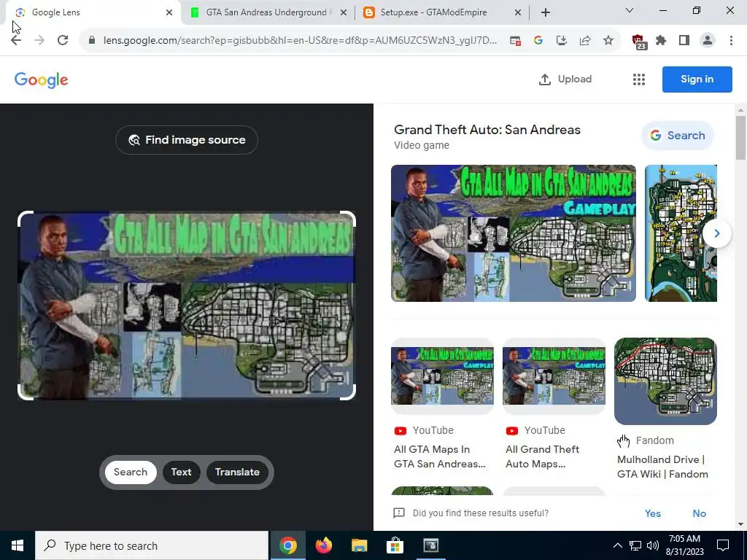Open the Chrome profile avatar
The image size is (747, 560).
click(708, 41)
